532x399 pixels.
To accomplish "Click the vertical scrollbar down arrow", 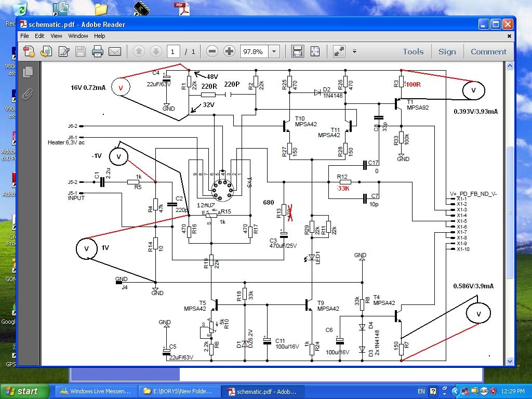I will coord(510,362).
